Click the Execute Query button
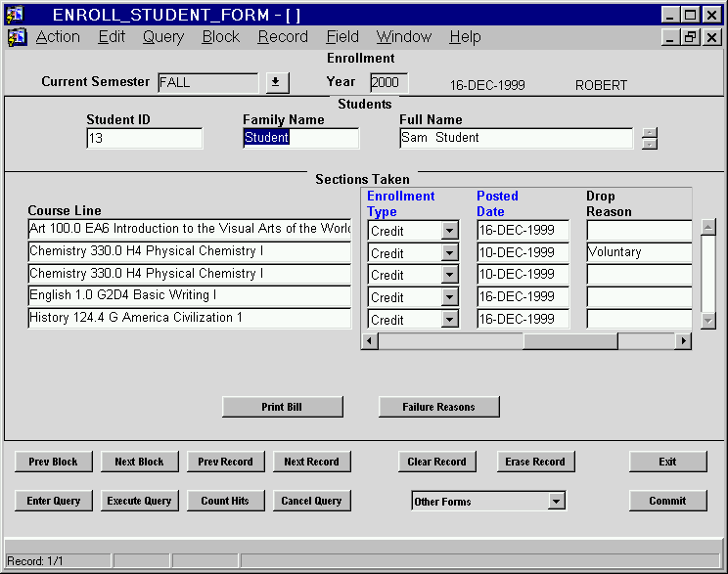The image size is (728, 574). 139,501
